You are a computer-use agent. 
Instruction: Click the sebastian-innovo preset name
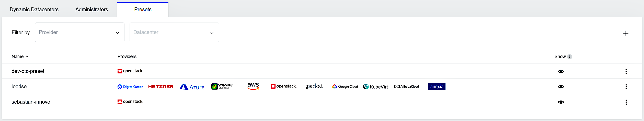pos(31,102)
